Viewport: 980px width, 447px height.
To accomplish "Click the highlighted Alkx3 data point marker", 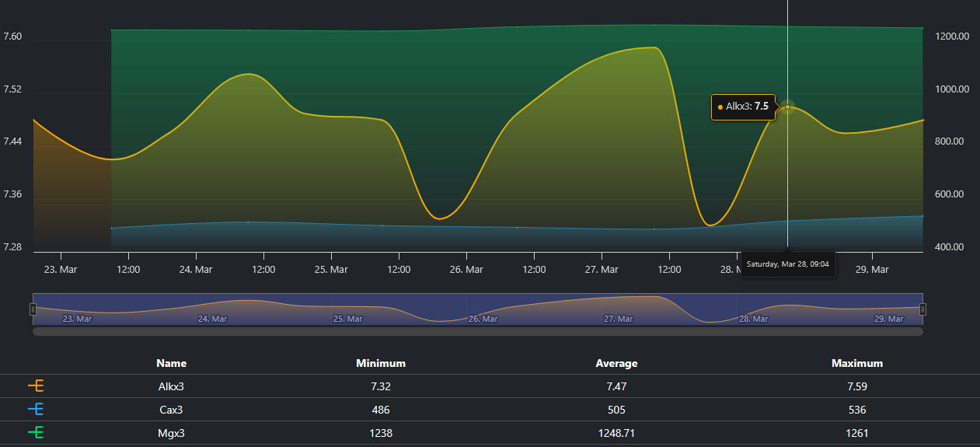I will point(788,107).
